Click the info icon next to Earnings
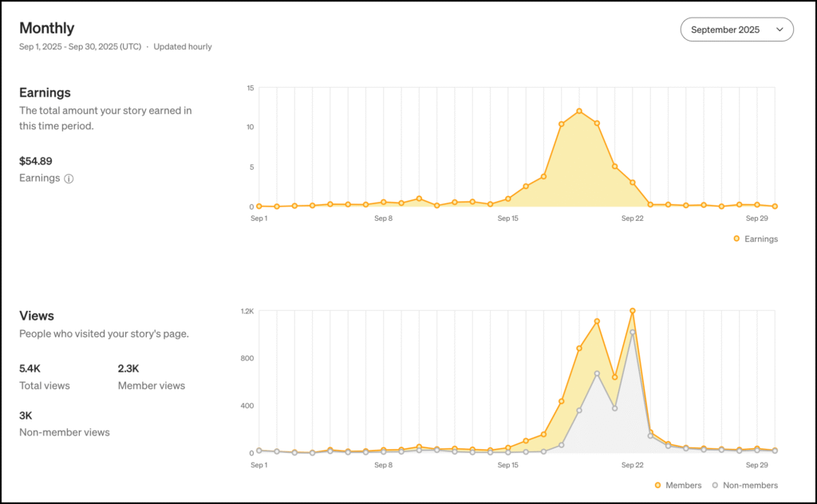The height and width of the screenshot is (504, 817). 69,179
